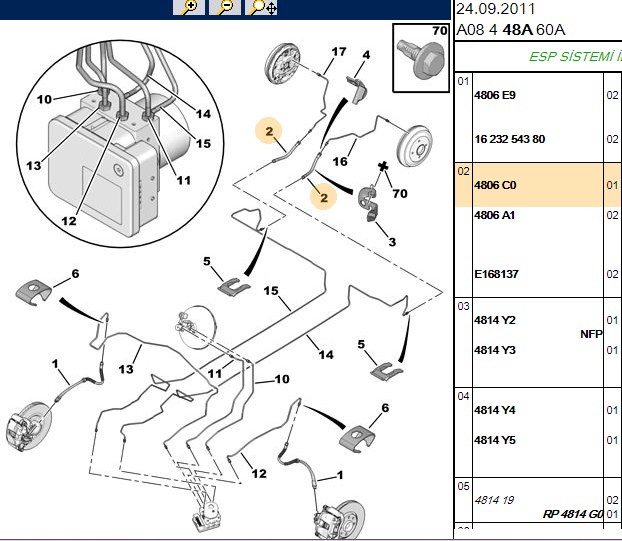This screenshot has width=622, height=541.
Task: Select the zoom and pan magnifier tool
Action: [261, 7]
